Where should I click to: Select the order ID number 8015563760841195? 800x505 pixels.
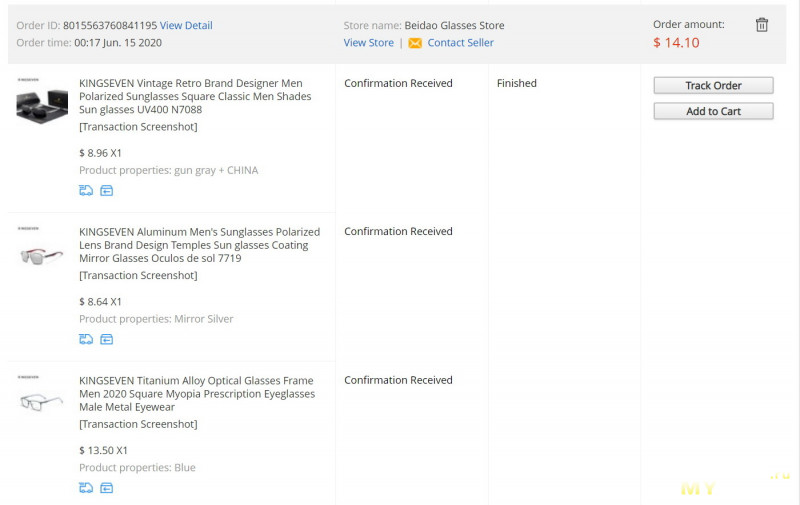point(110,26)
